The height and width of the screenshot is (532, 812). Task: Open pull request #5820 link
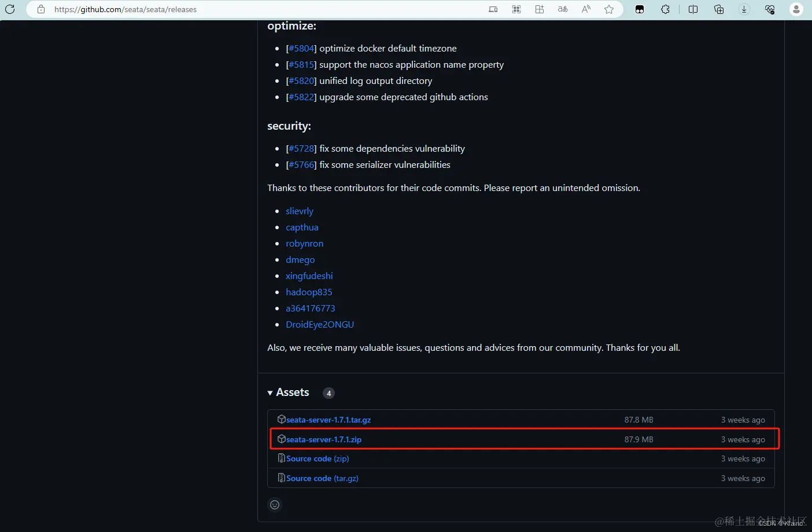[x=301, y=81]
